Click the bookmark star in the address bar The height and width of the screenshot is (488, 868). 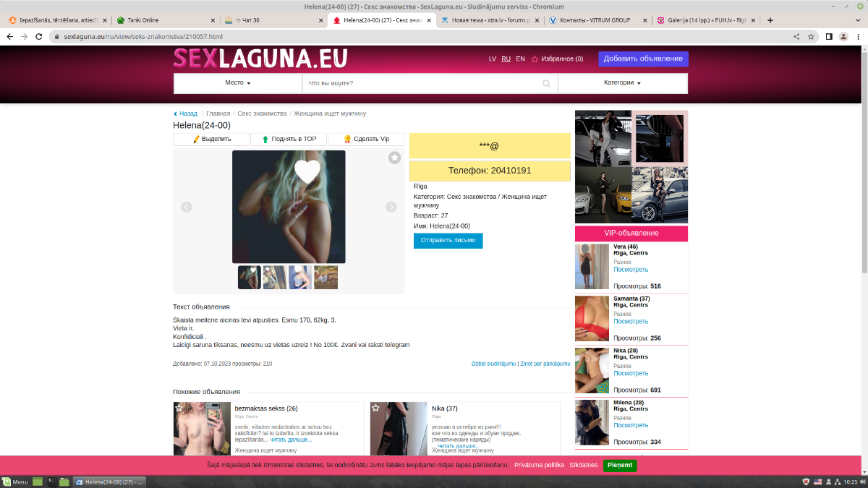tap(812, 36)
